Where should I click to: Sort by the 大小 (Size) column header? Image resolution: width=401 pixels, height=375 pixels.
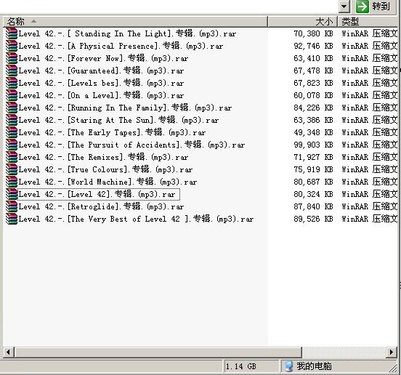click(x=303, y=22)
